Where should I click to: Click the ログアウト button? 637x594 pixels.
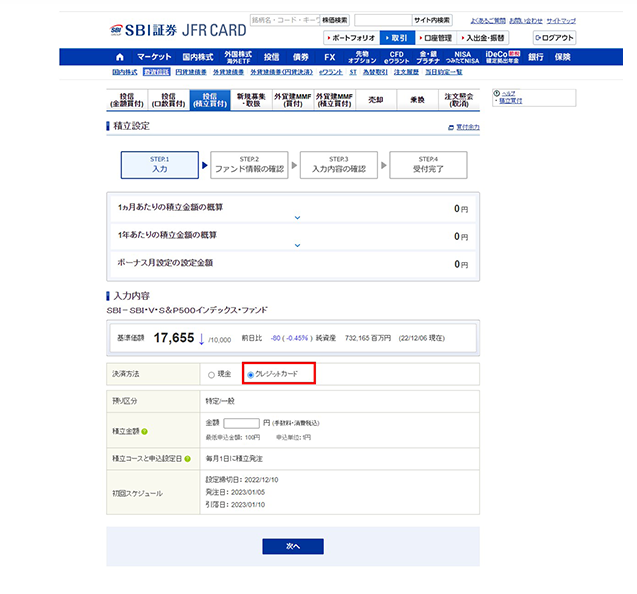point(553,37)
